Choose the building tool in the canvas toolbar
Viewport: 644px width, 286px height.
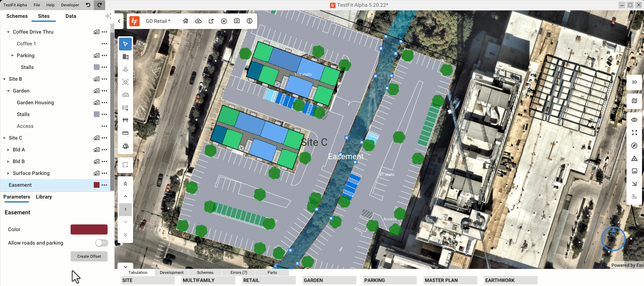click(125, 57)
